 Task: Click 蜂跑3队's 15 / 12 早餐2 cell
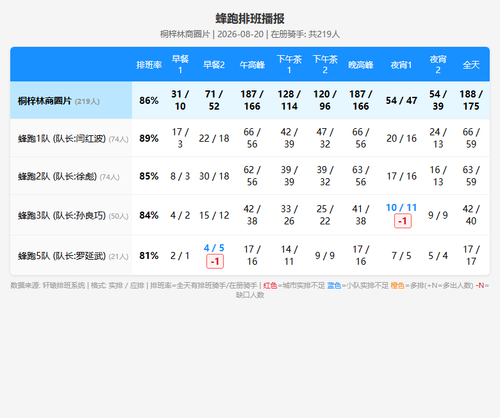(214, 215)
